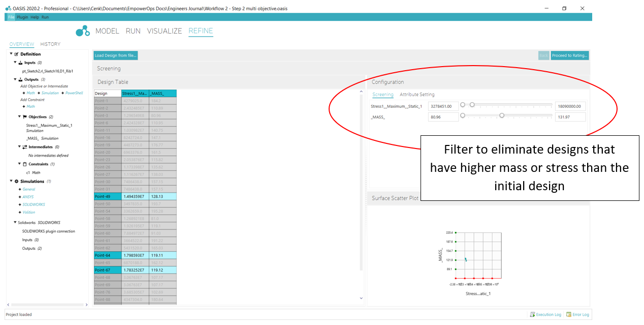The height and width of the screenshot is (325, 644).
Task: Collapse the Simulations tree node
Action: click(11, 181)
